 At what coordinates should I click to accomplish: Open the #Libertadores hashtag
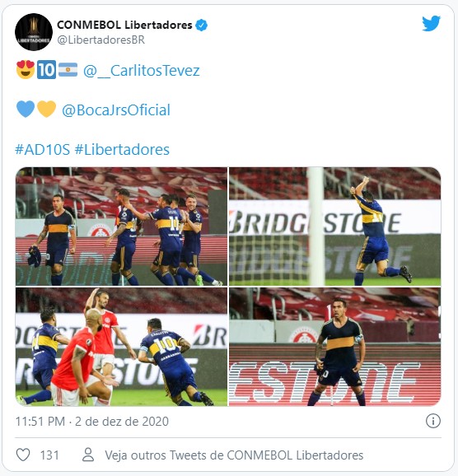tap(122, 150)
